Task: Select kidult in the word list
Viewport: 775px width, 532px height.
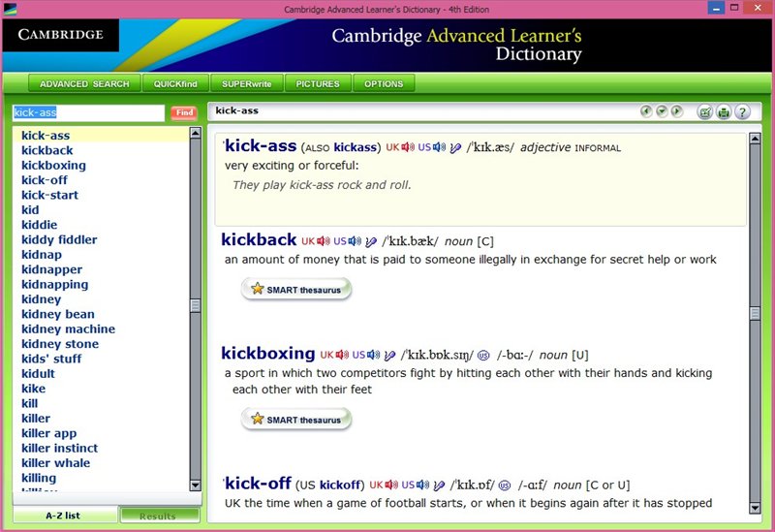Action: (38, 373)
